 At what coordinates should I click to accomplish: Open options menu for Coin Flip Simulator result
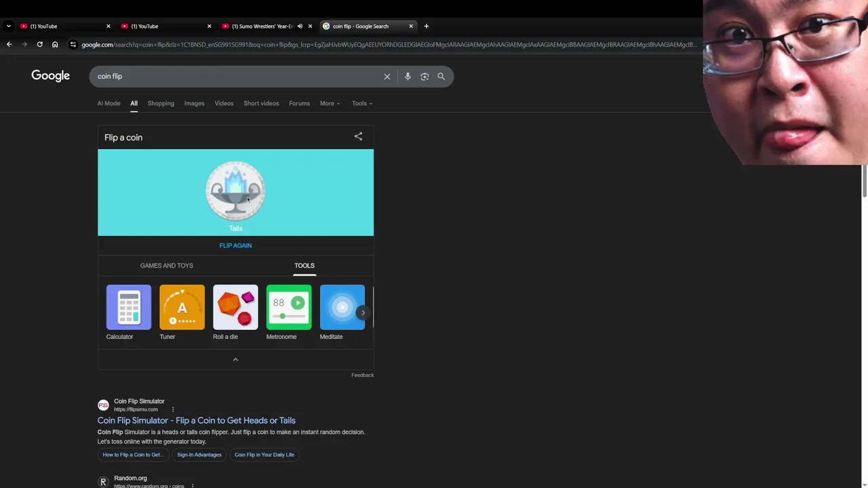tap(172, 409)
